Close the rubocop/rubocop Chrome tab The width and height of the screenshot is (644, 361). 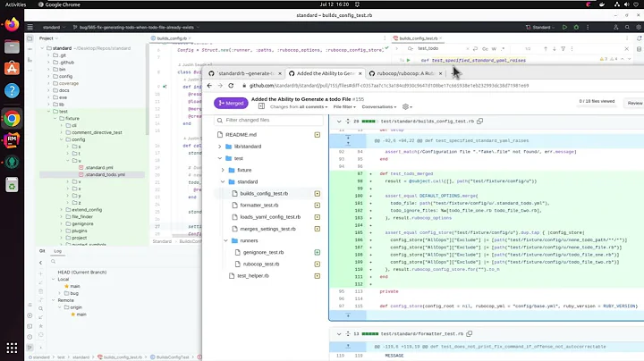440,73
